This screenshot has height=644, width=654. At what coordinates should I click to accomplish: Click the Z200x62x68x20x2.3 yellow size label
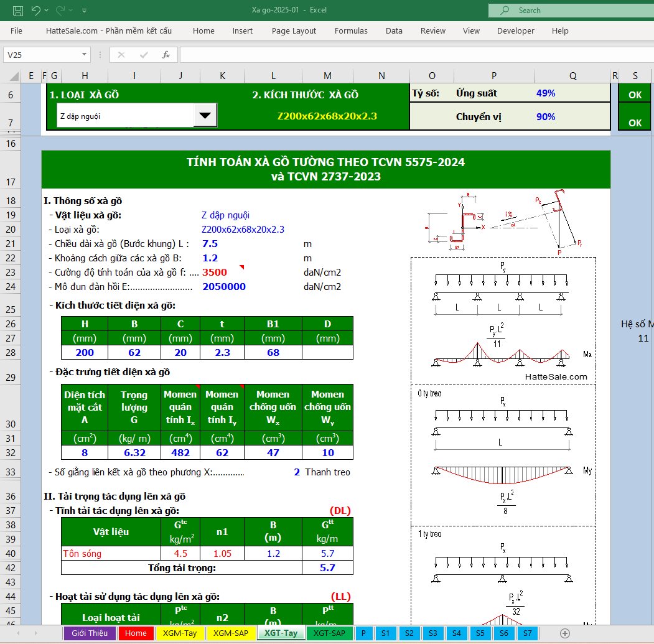[x=327, y=116]
